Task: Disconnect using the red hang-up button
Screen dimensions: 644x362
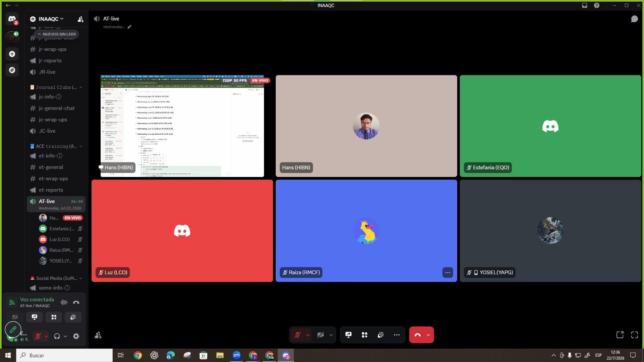Action: (x=417, y=335)
